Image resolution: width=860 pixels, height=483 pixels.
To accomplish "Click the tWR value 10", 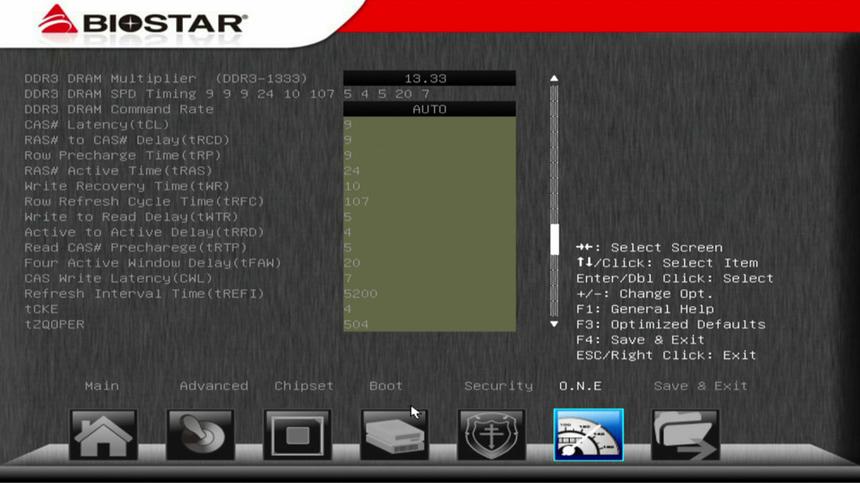I will click(x=352, y=186).
